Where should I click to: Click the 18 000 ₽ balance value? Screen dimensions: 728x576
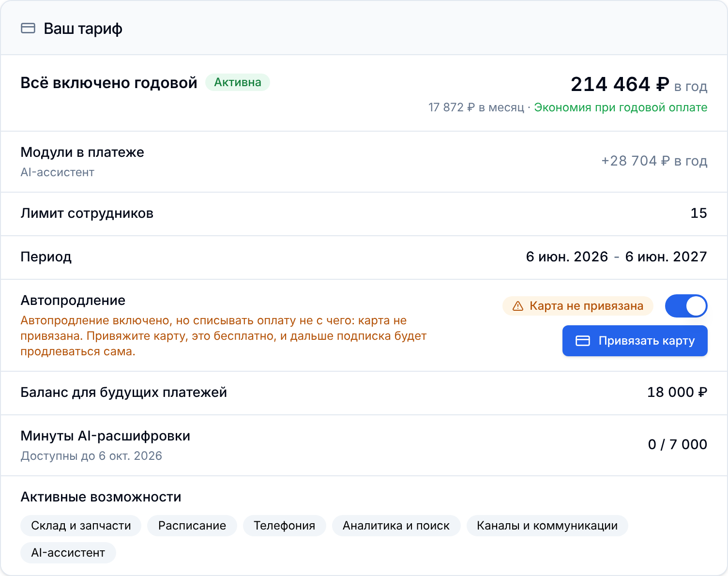677,392
